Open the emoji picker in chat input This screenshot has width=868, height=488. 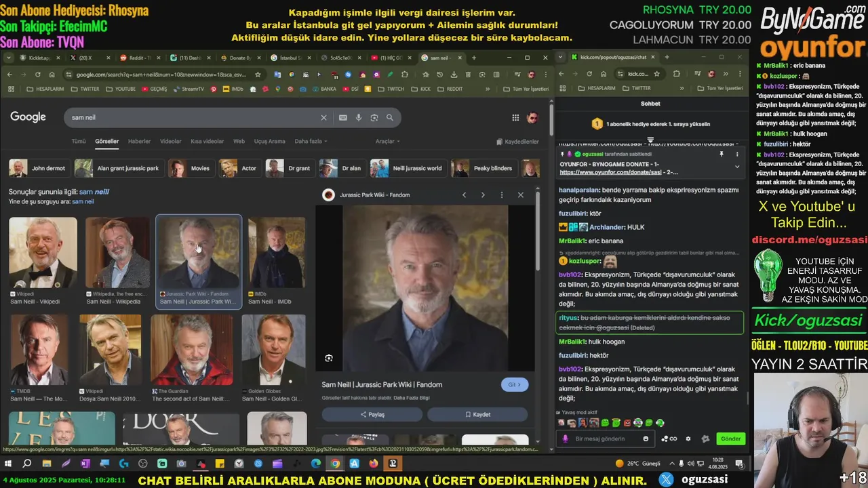(x=646, y=439)
